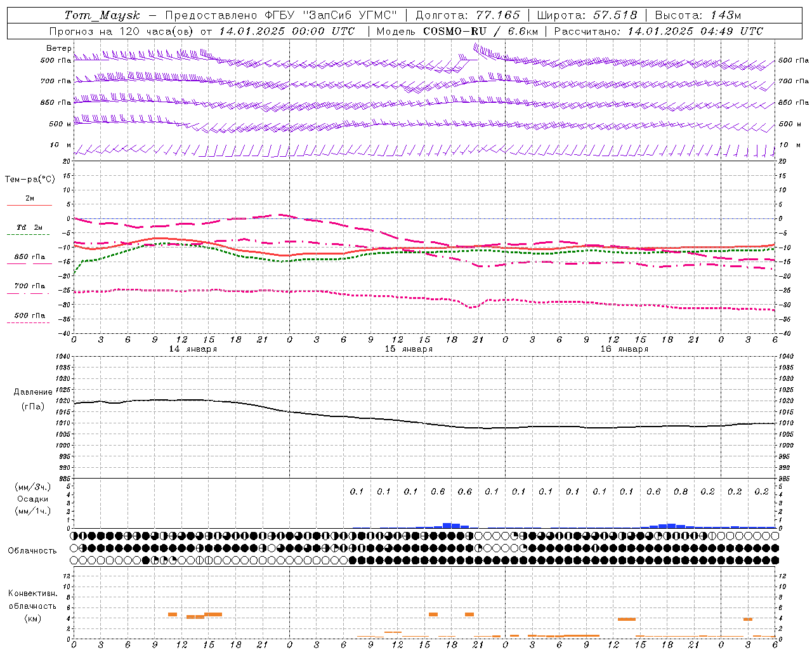The image size is (812, 650).
Task: Click the 500 гПа temperature legend entry
Action: (30, 315)
